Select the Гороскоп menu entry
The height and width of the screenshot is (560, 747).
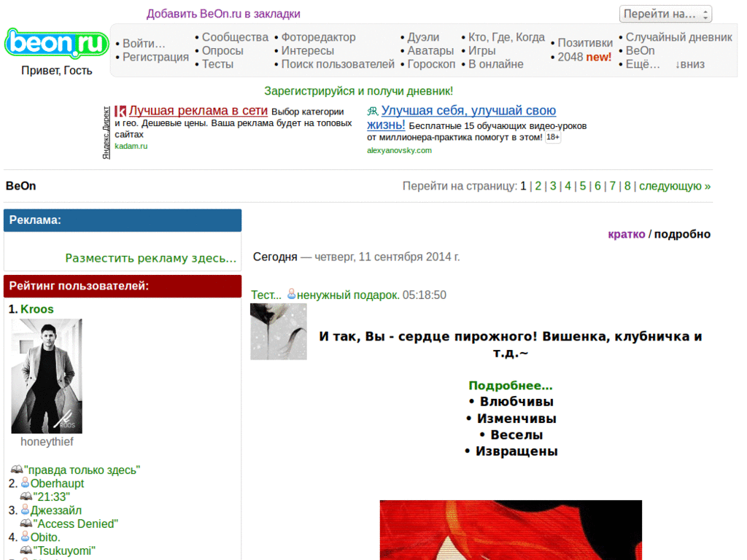click(431, 63)
